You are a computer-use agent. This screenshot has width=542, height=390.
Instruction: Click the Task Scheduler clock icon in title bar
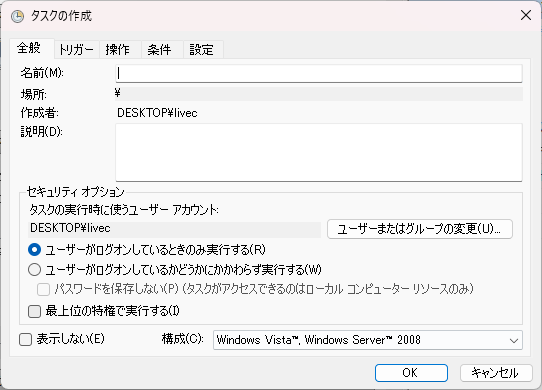(17, 16)
